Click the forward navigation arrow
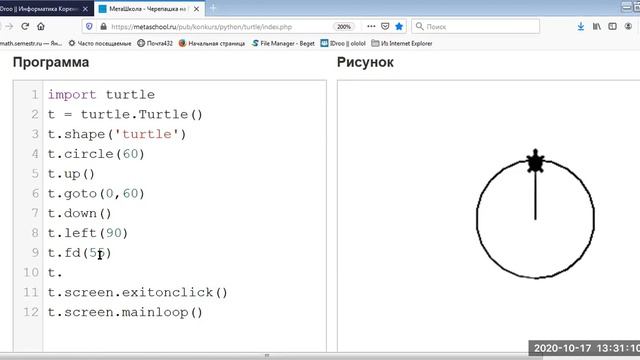640x360 pixels. coord(9,27)
